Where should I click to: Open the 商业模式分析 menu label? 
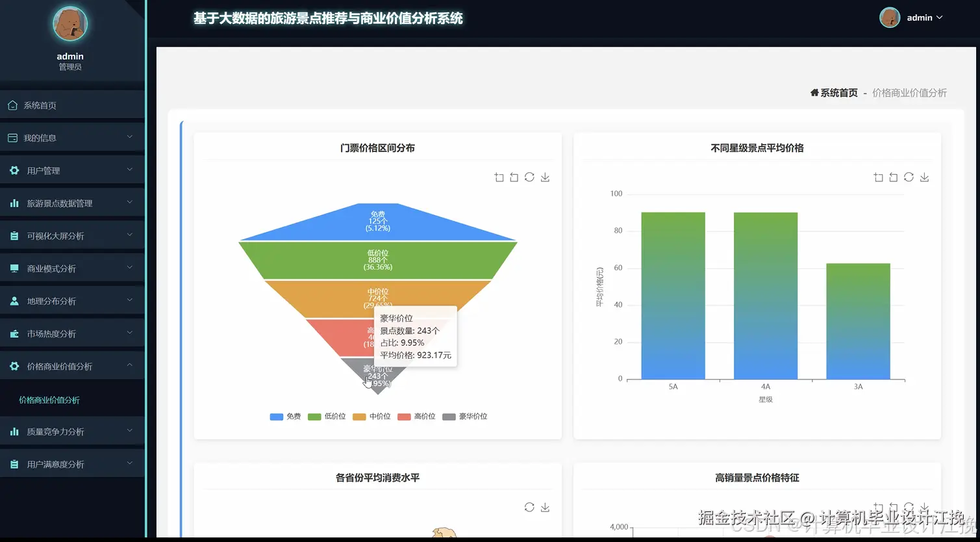tap(51, 268)
